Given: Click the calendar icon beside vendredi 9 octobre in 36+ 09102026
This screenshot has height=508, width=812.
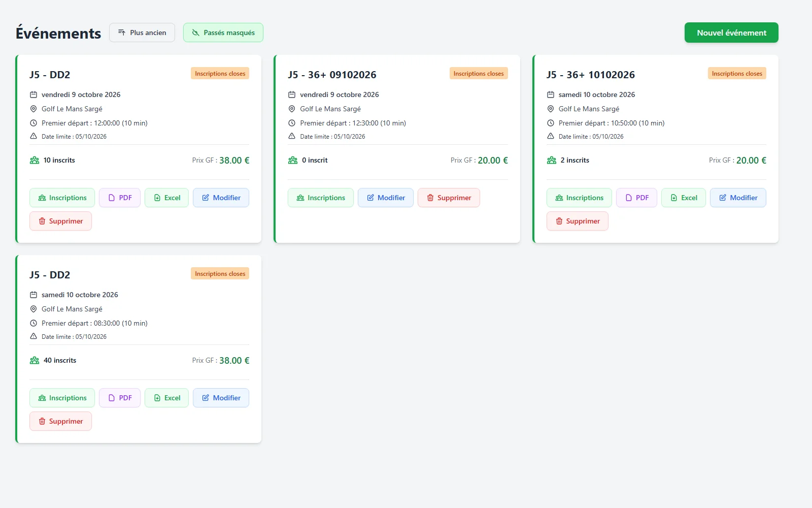Looking at the screenshot, I should pos(292,94).
